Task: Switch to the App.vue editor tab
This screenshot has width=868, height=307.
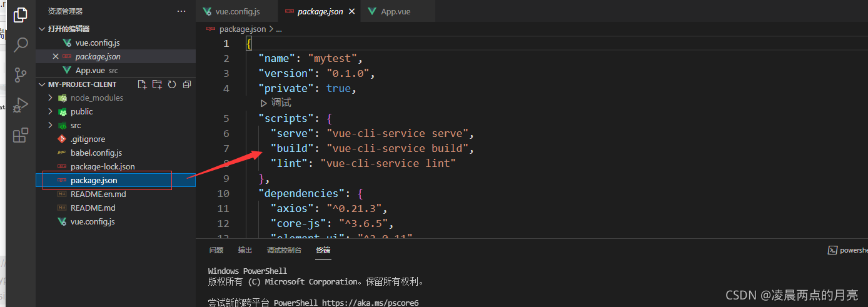Action: [391, 11]
